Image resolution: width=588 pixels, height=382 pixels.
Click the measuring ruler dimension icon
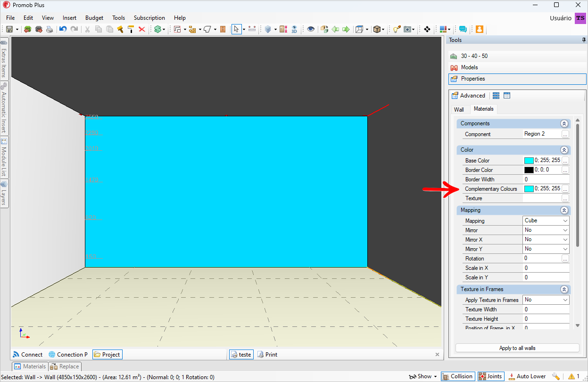(252, 29)
